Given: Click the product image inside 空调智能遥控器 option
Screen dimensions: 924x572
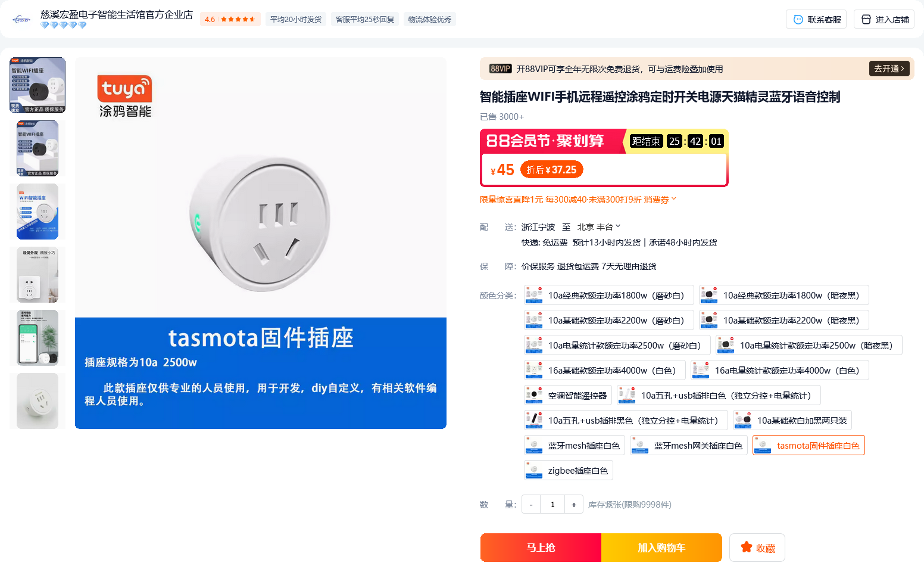Looking at the screenshot, I should [534, 394].
